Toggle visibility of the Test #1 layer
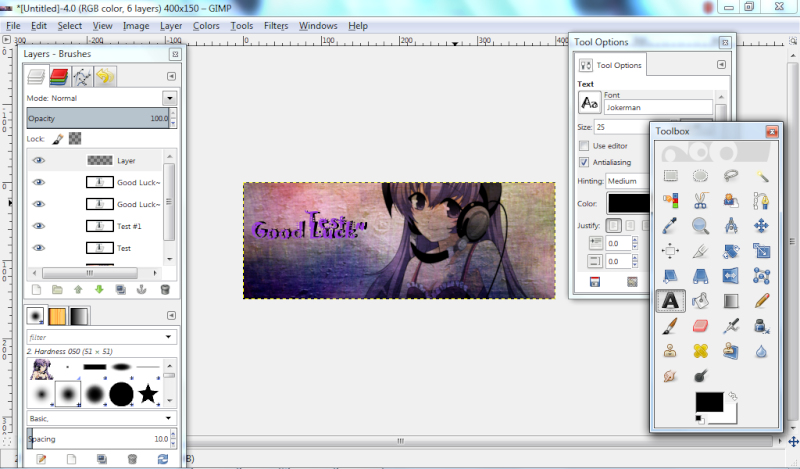The width and height of the screenshot is (800, 469). [x=38, y=226]
